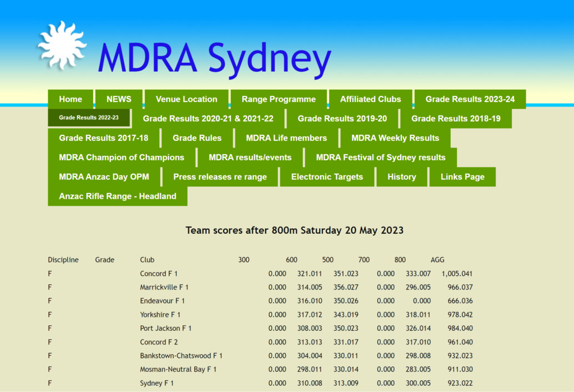The height and width of the screenshot is (392, 574).
Task: Click the Discipline column header
Action: coord(63,260)
